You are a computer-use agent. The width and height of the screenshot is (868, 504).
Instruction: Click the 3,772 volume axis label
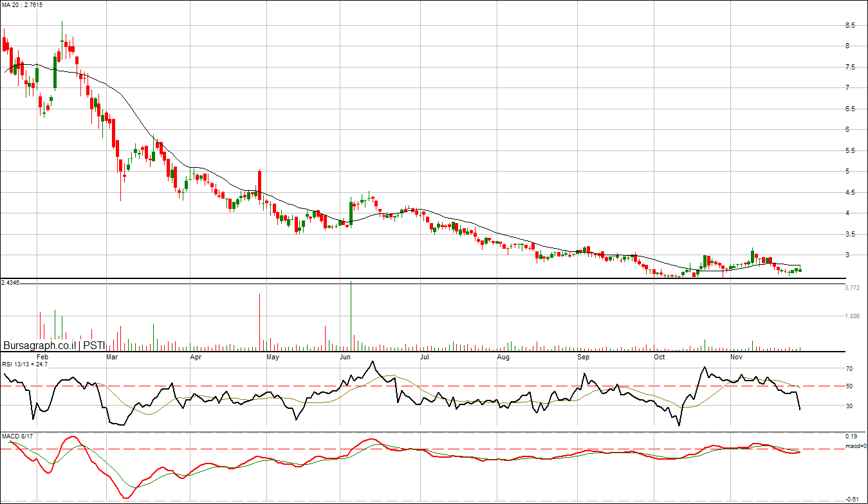pyautogui.click(x=852, y=288)
